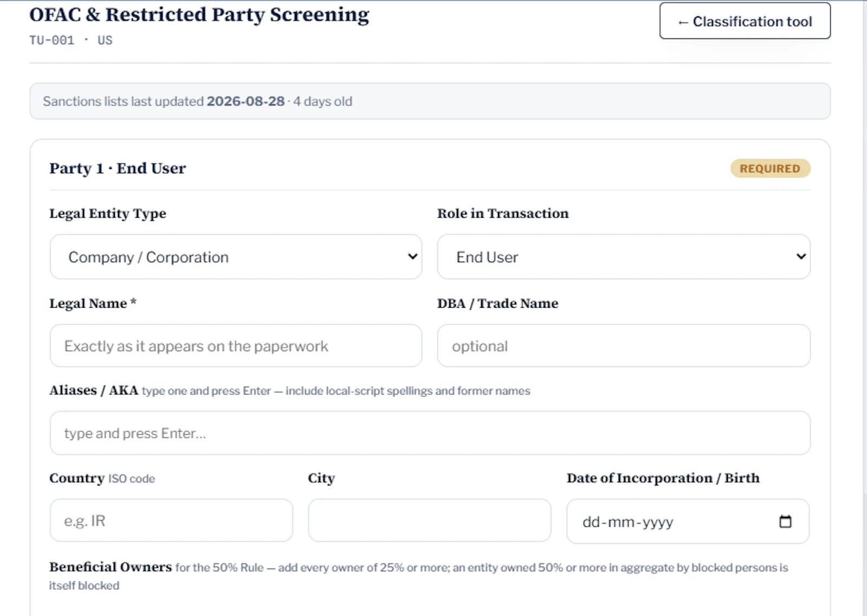This screenshot has width=867, height=616.
Task: Click the Beneficial Owners label
Action: coord(111,567)
